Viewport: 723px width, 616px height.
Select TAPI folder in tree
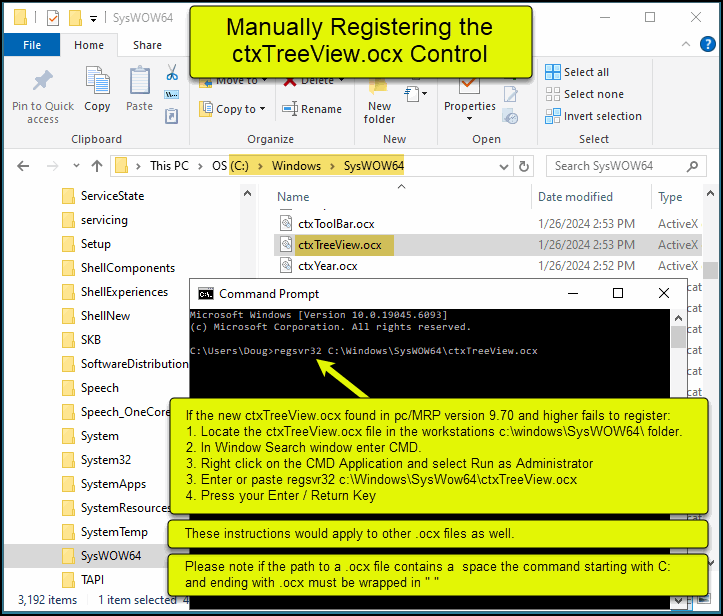pyautogui.click(x=92, y=580)
